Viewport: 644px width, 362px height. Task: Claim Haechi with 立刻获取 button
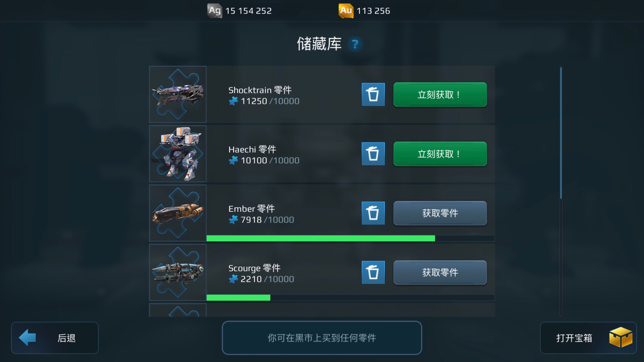click(440, 154)
